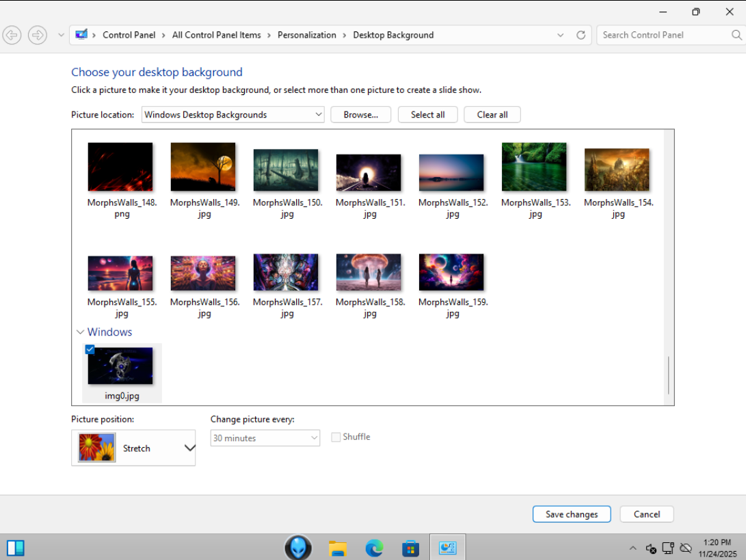Go back with the Back arrow
This screenshot has height=560, width=746.
coord(12,35)
